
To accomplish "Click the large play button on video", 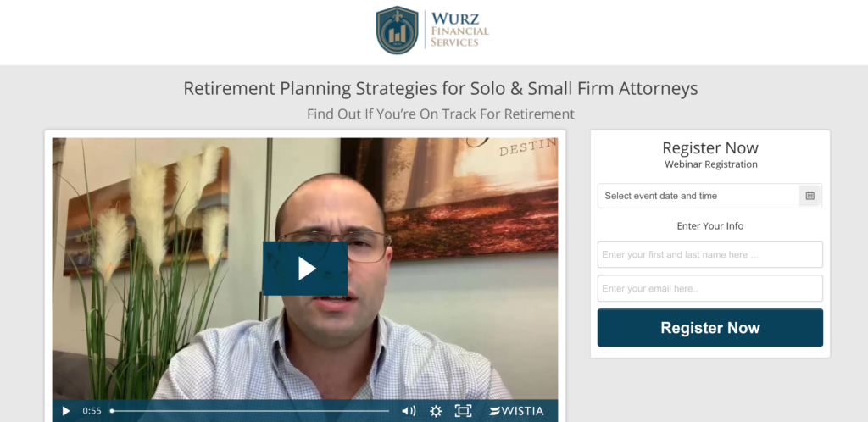I will point(305,269).
